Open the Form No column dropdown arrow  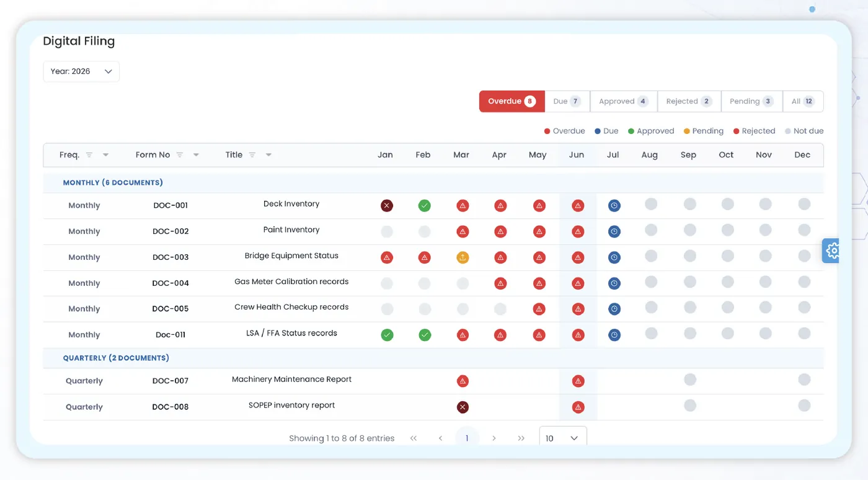[196, 155]
